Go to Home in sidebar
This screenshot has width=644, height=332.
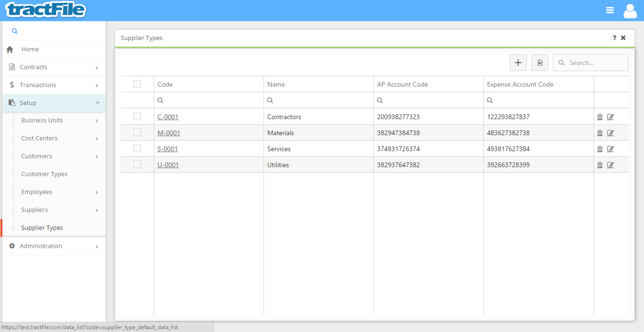[30, 49]
